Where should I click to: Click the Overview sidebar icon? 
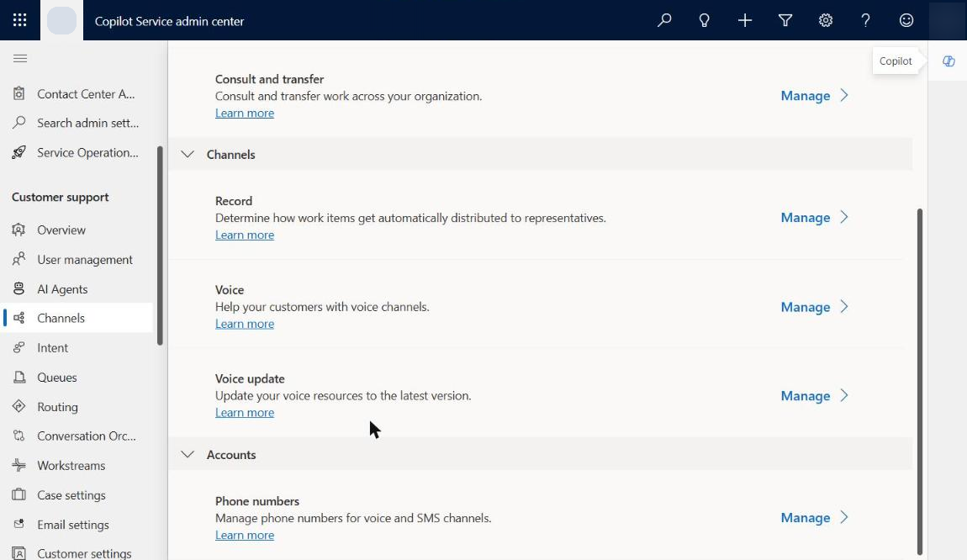[19, 230]
